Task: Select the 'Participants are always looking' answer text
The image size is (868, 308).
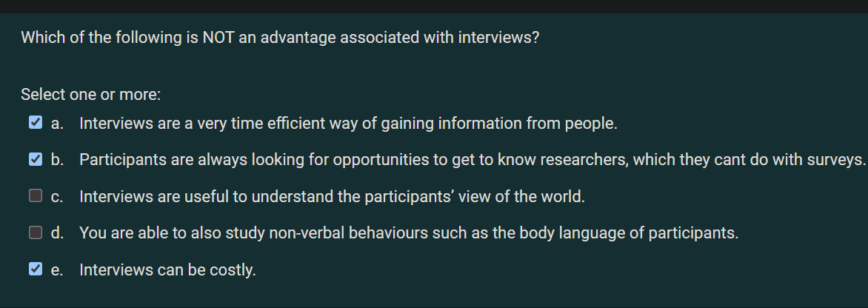Action: click(473, 160)
